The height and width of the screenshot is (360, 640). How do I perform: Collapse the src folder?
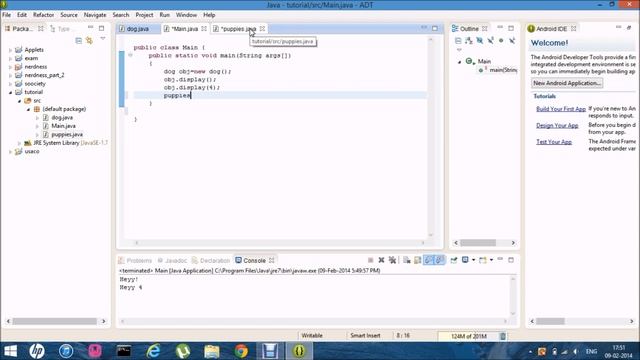point(19,101)
